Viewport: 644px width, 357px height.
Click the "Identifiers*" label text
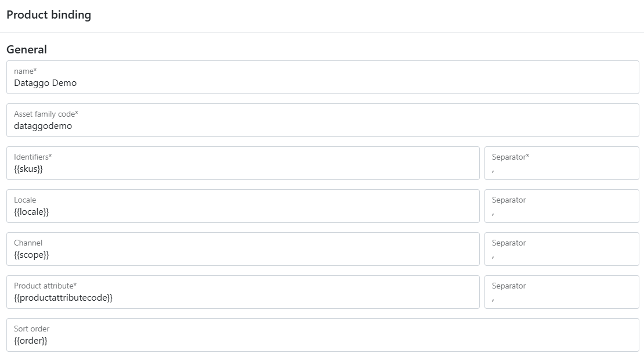[33, 157]
